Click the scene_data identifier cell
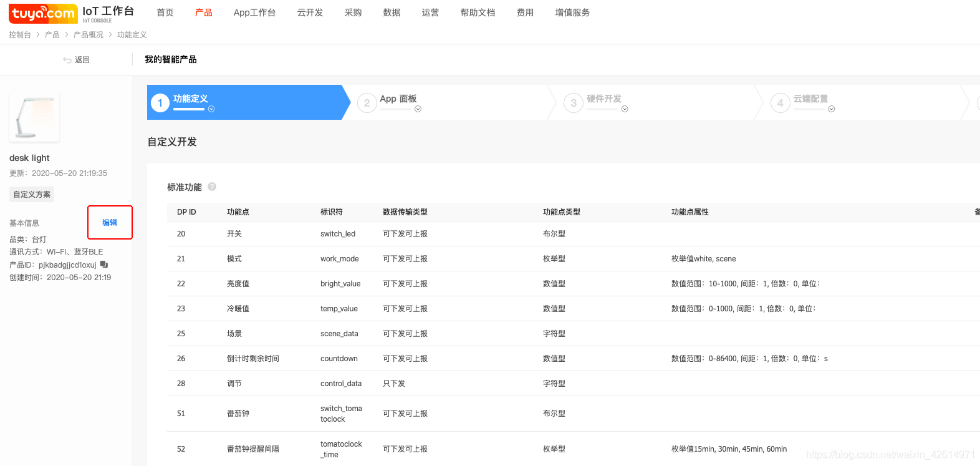 (339, 334)
